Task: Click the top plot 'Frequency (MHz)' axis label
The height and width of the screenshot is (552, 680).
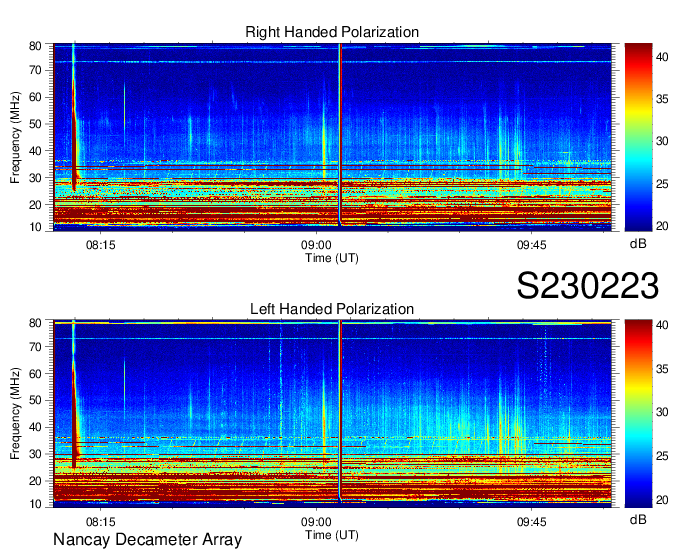Action: (x=15, y=137)
